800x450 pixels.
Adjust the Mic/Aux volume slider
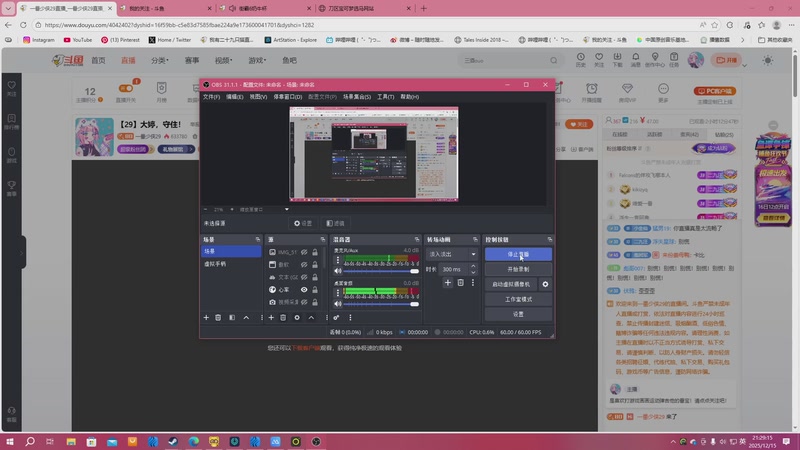pos(381,271)
